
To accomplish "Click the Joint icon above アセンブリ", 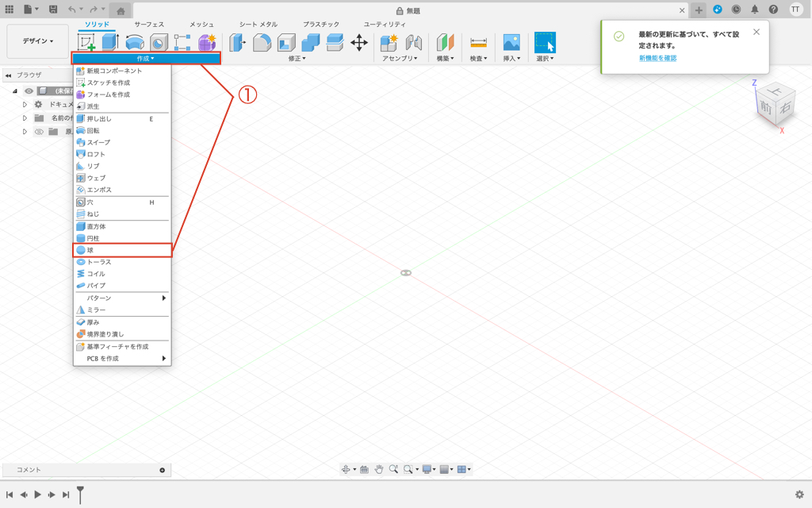I will pyautogui.click(x=413, y=43).
